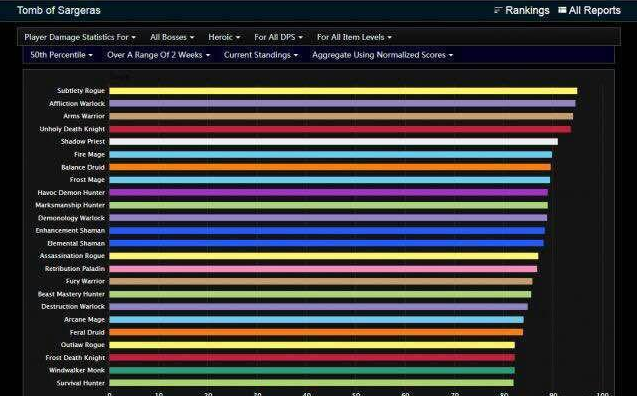The image size is (637, 396).
Task: Open Over A Range Of 2 Weeks dropdown
Action: click(158, 55)
